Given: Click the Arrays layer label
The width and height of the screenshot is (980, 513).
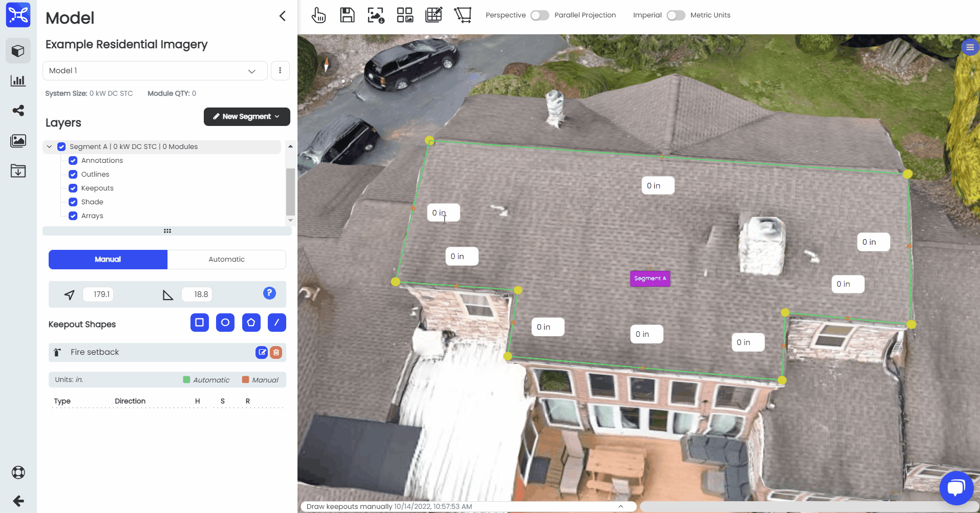Looking at the screenshot, I should pyautogui.click(x=92, y=216).
